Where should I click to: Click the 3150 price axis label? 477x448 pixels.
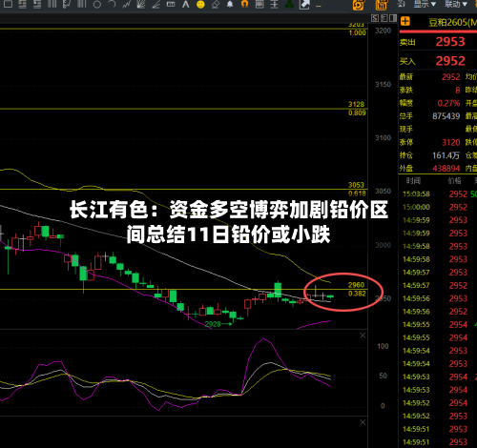point(383,85)
